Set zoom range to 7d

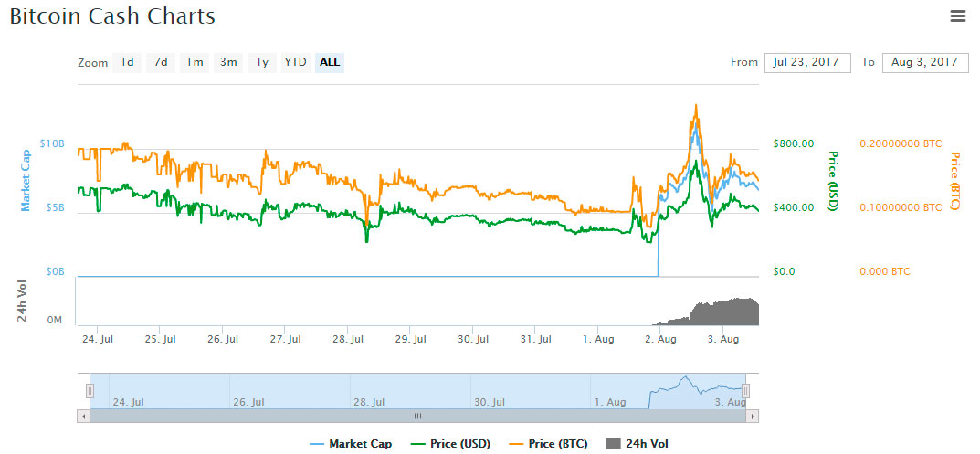click(161, 62)
